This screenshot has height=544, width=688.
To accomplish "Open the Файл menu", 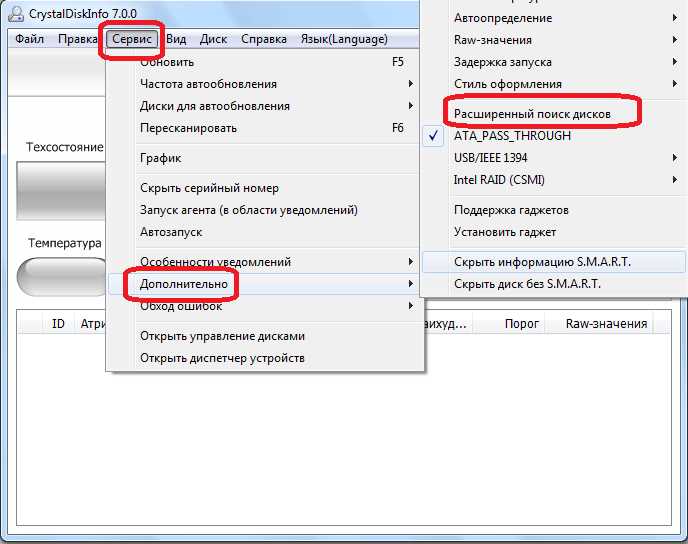I will tap(29, 39).
